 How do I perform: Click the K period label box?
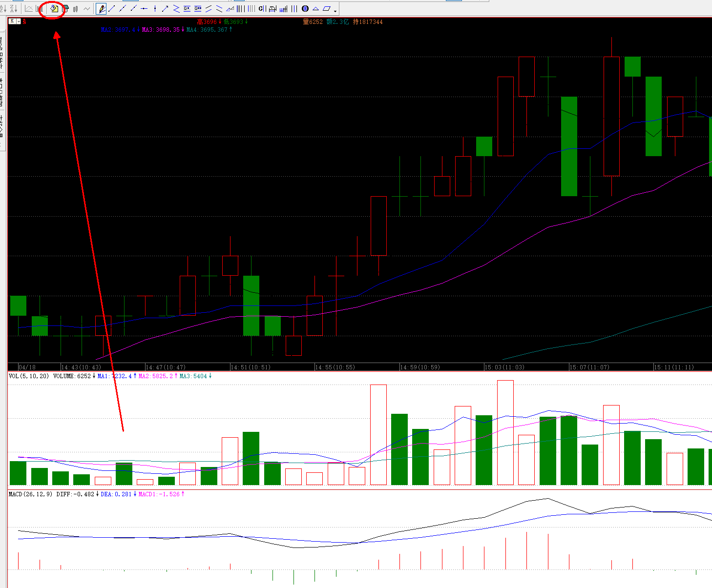[x=12, y=21]
